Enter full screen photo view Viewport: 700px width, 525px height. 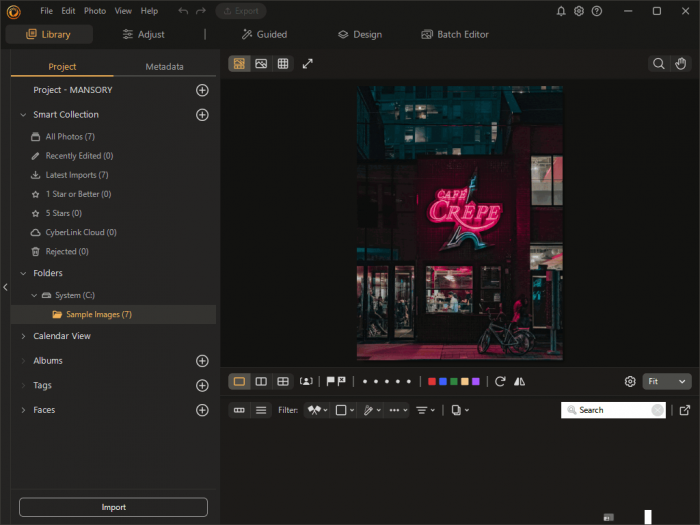pos(308,64)
